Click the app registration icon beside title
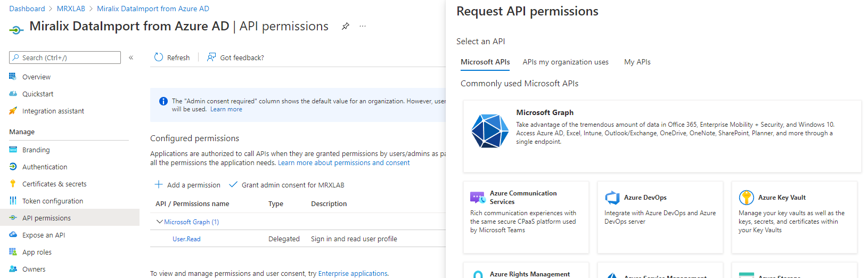This screenshot has width=868, height=278. coord(17,30)
